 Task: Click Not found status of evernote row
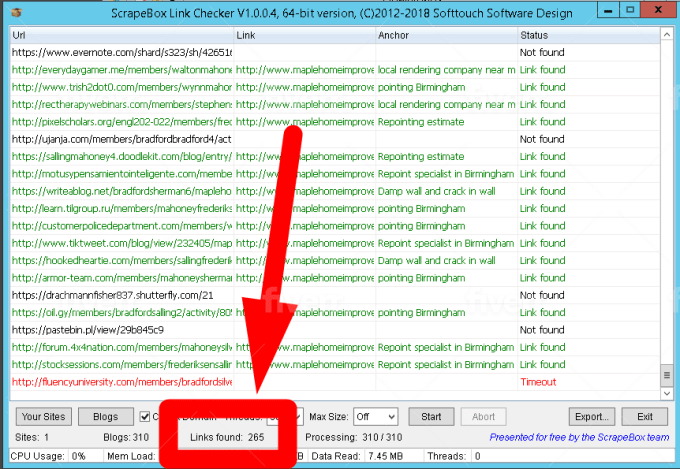[x=542, y=52]
